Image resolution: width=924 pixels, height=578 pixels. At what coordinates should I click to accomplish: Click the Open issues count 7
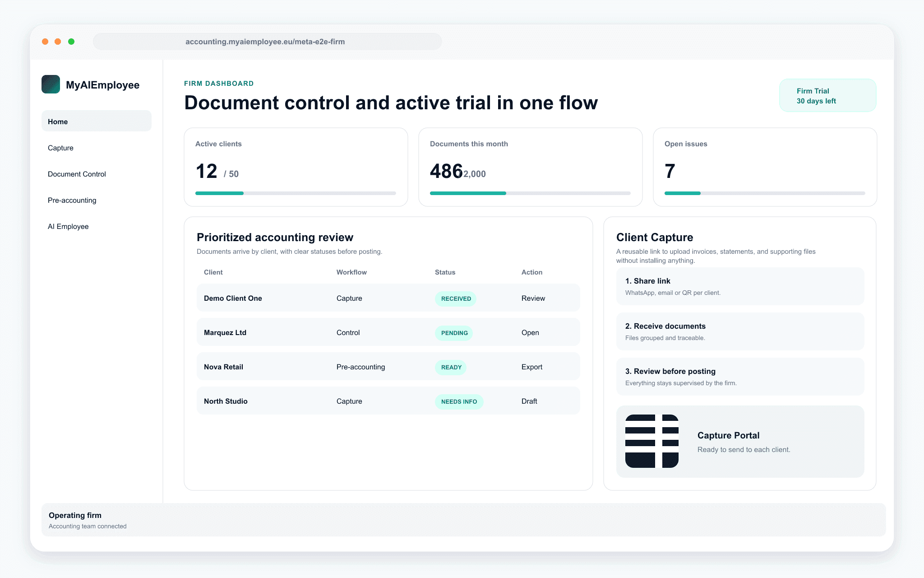click(670, 171)
